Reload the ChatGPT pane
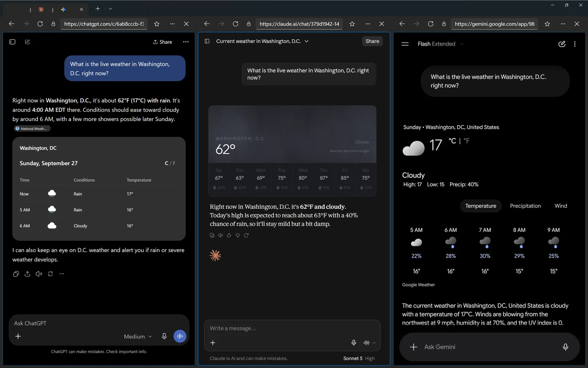588x368 pixels. click(x=40, y=24)
